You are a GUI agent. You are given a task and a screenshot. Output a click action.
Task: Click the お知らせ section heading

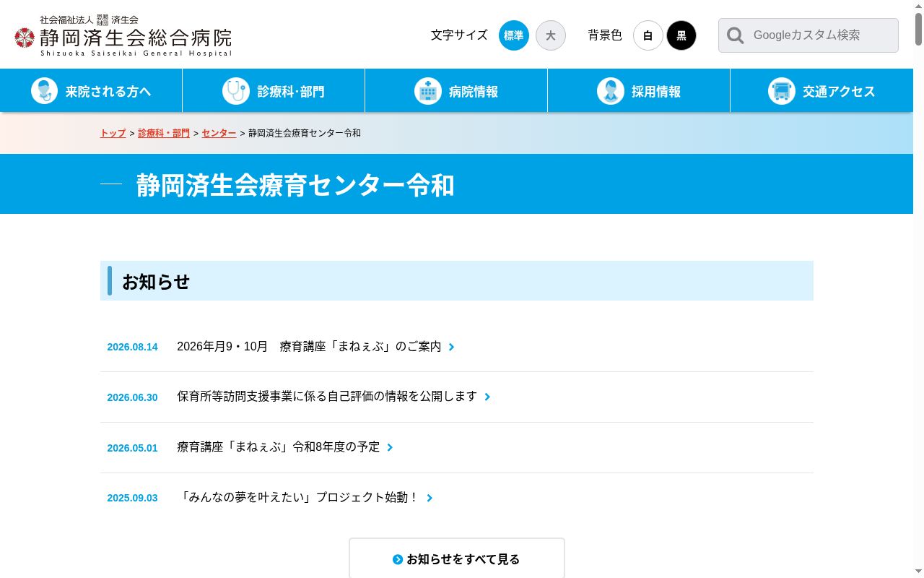[156, 282]
